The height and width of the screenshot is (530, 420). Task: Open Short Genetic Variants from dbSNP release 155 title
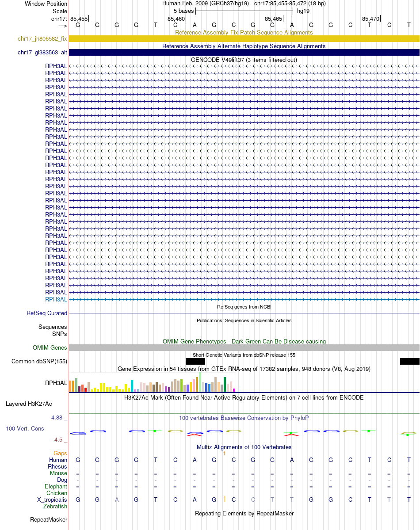pos(244,355)
